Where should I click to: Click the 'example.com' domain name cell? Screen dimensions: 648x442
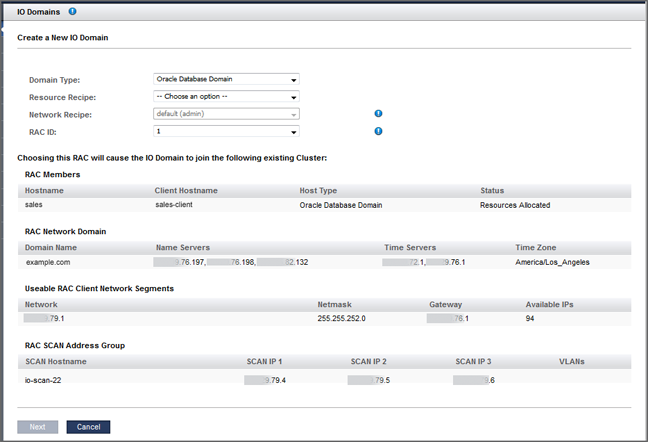pyautogui.click(x=48, y=262)
